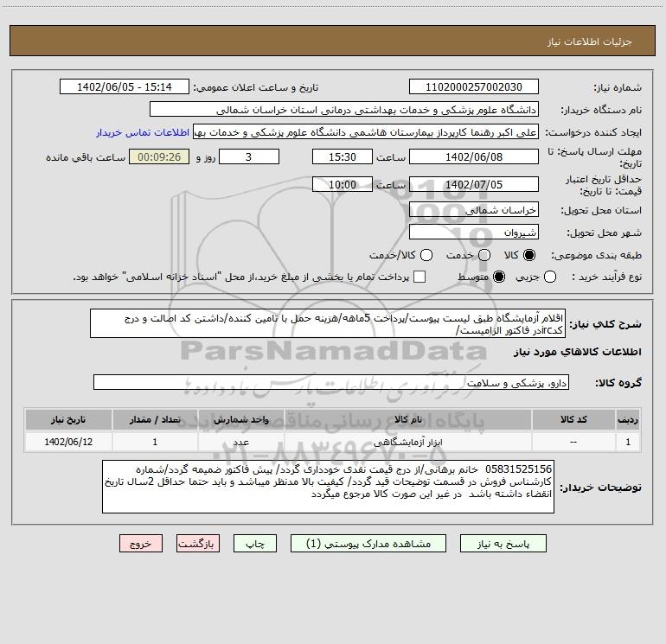
Task: Select the کالا radio button
Action: [529, 255]
